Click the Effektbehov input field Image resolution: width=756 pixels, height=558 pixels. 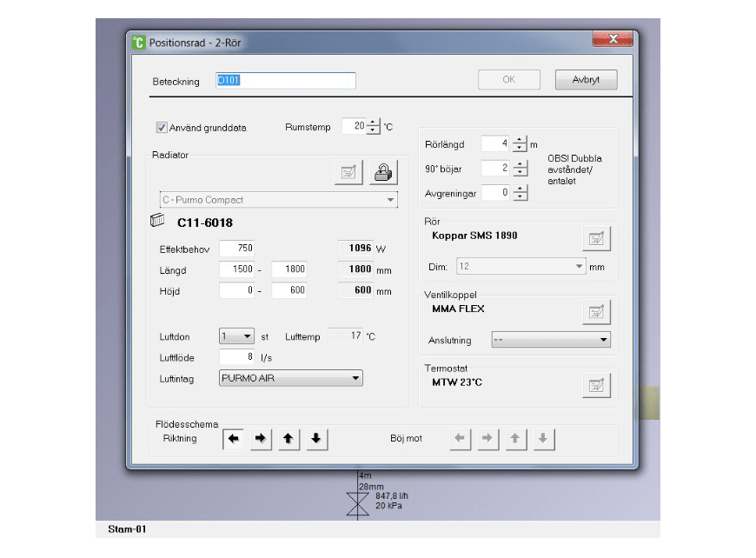tap(236, 249)
